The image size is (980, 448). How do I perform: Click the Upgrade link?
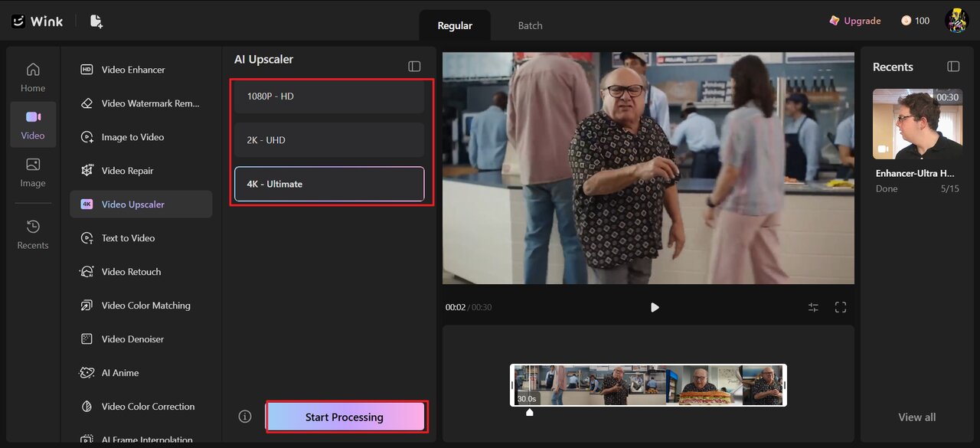(x=855, y=21)
